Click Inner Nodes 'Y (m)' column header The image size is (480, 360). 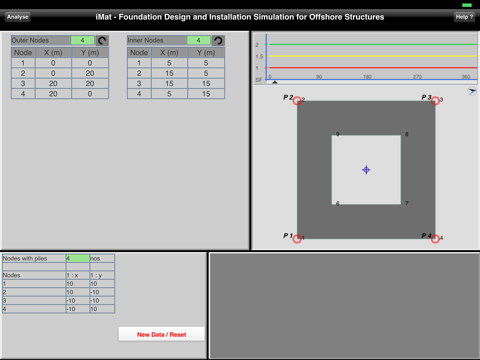pos(206,53)
